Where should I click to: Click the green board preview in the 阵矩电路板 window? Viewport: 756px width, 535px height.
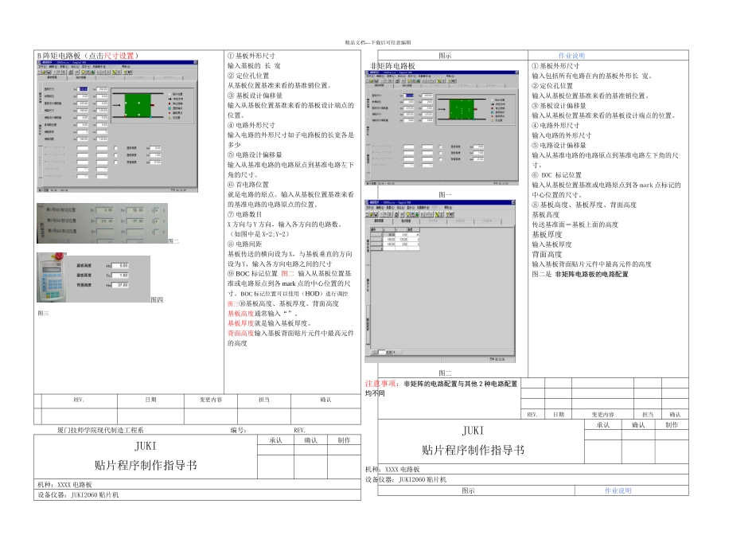(x=138, y=106)
